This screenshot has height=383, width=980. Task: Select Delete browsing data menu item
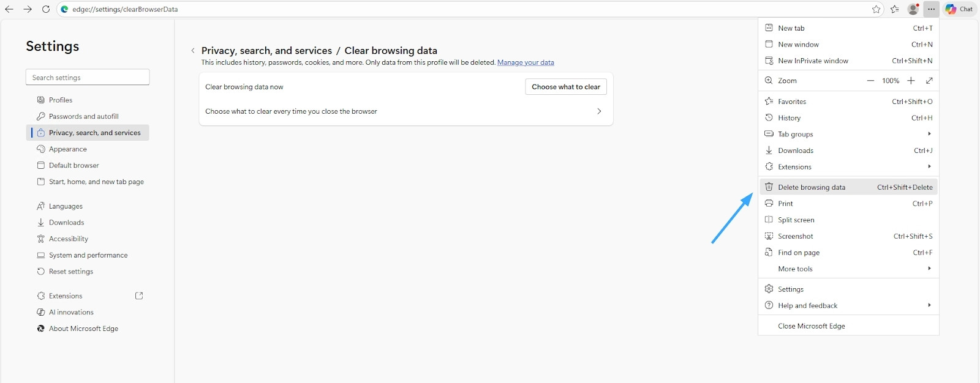(848, 187)
